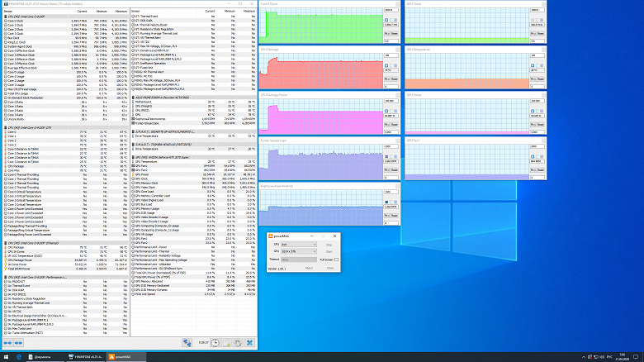
Task: Toggle the Fullscreen checkbox in powerMAX
Action: coord(336,260)
